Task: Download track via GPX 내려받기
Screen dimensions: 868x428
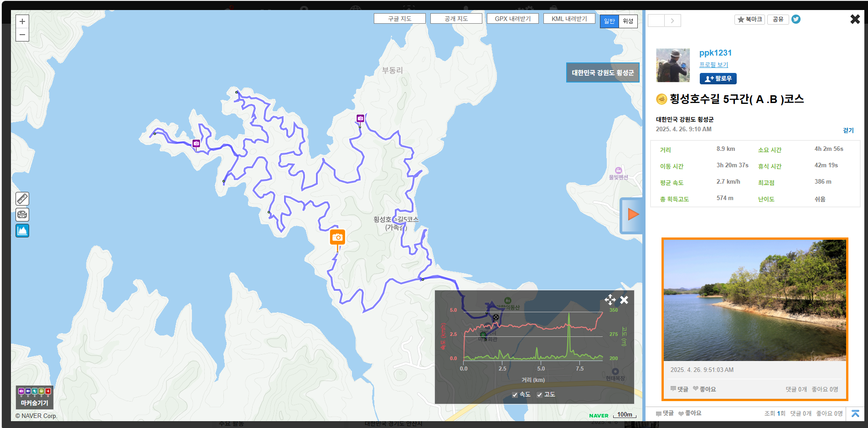Action: tap(513, 19)
